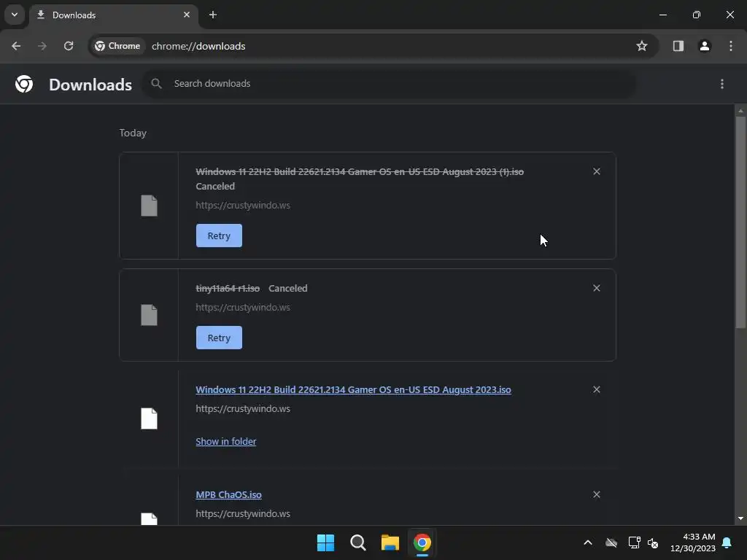Remove canceled Gamer OS (1).iso from list

tap(597, 171)
